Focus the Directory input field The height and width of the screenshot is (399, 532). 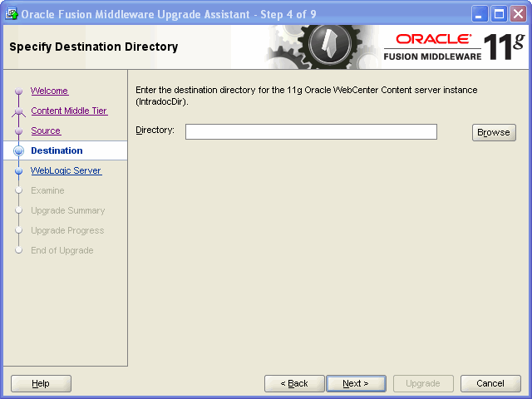311,131
